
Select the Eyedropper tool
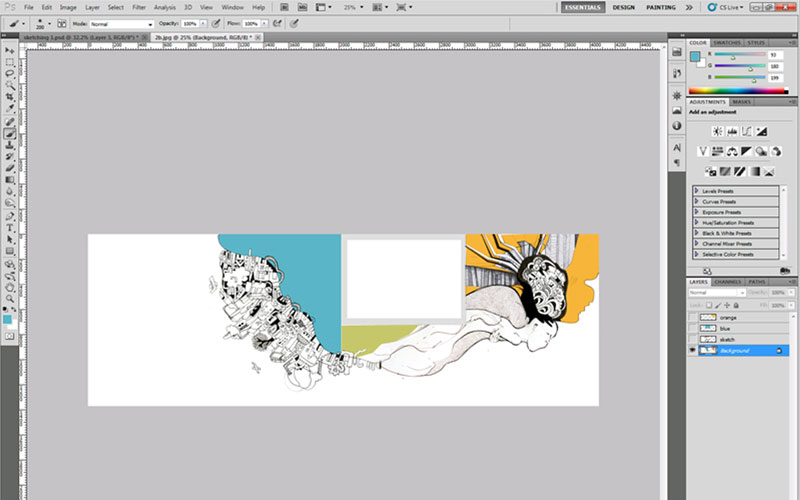[x=10, y=108]
